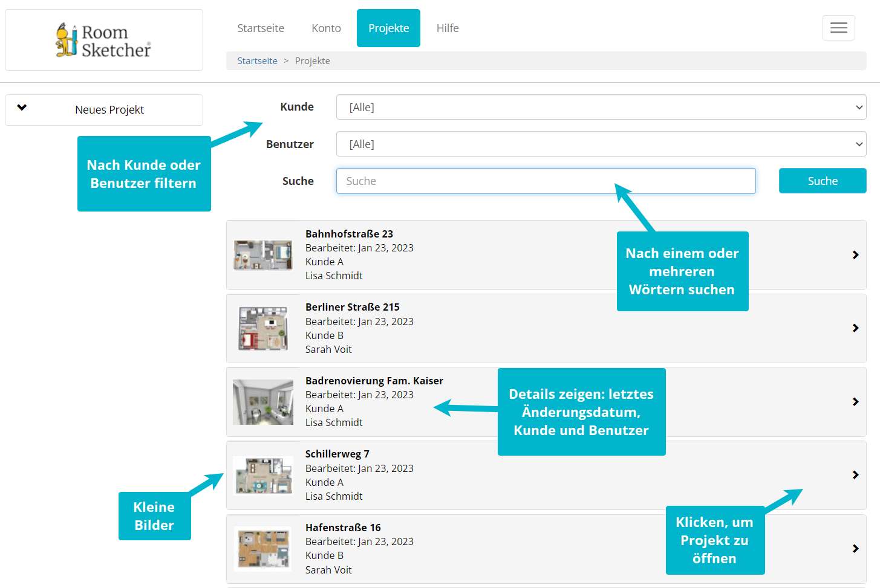Open the Konto tab
Screen dimensions: 880x588
(x=326, y=28)
